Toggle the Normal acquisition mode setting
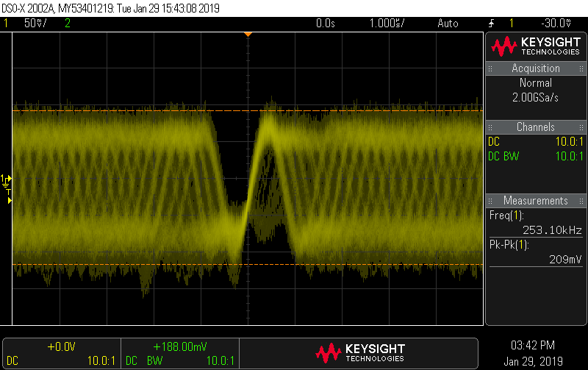 535,83
